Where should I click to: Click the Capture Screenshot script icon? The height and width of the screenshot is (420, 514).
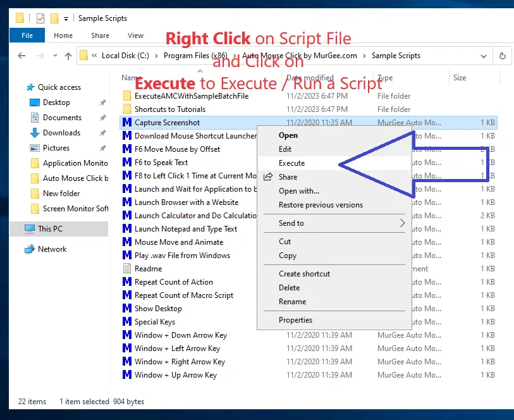coord(127,123)
